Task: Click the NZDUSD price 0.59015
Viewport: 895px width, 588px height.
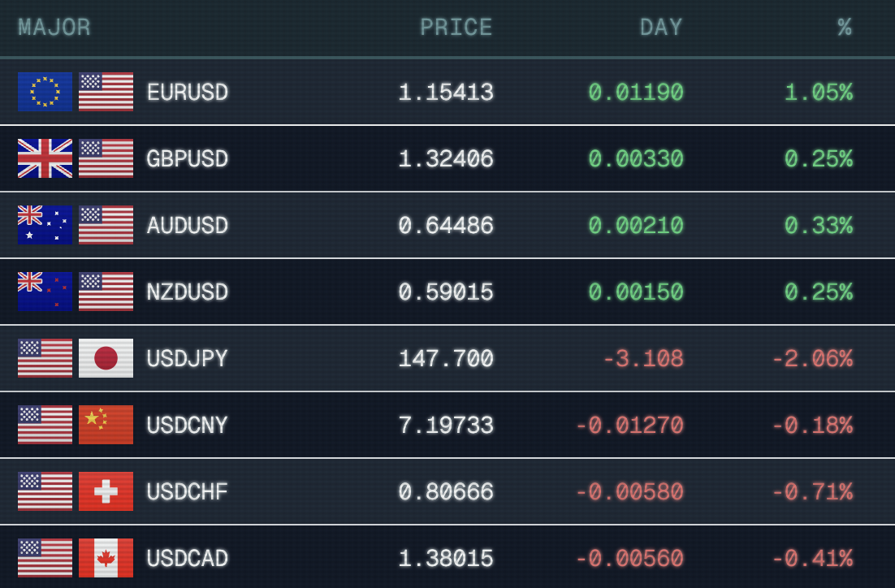Action: 446,292
